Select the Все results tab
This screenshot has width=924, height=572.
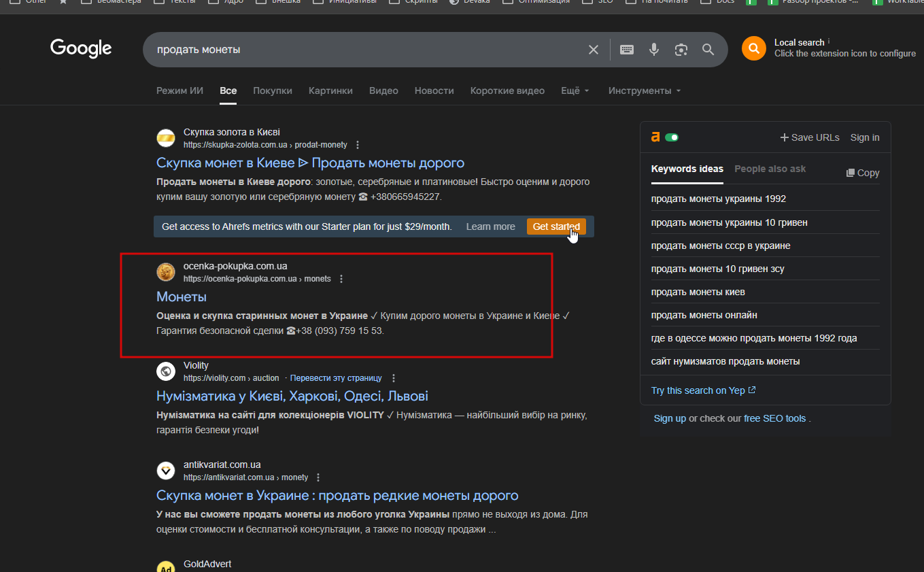[x=228, y=90]
